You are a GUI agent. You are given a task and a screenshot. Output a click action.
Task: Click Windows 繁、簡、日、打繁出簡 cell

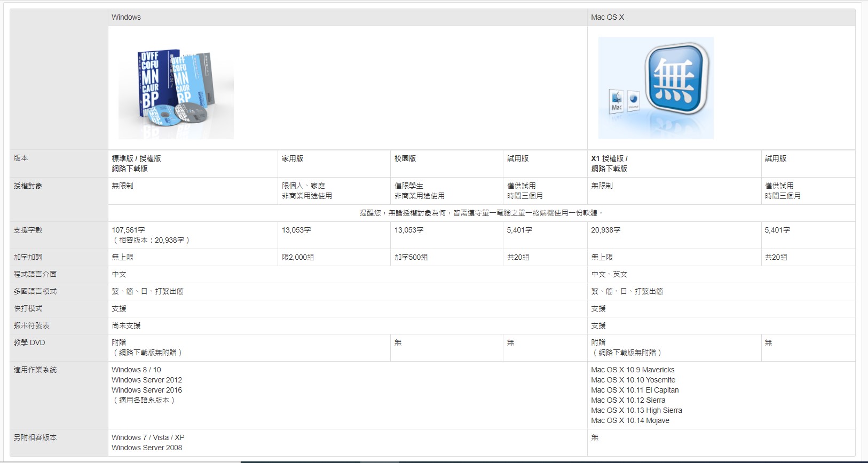tap(348, 291)
